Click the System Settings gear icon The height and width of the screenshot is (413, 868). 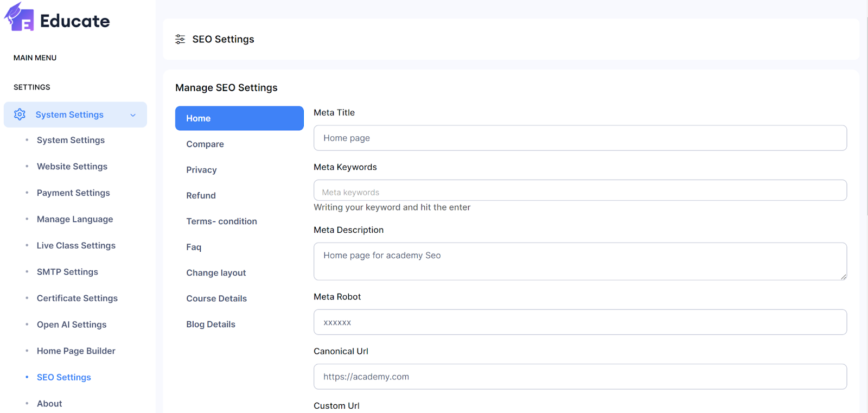[20, 115]
